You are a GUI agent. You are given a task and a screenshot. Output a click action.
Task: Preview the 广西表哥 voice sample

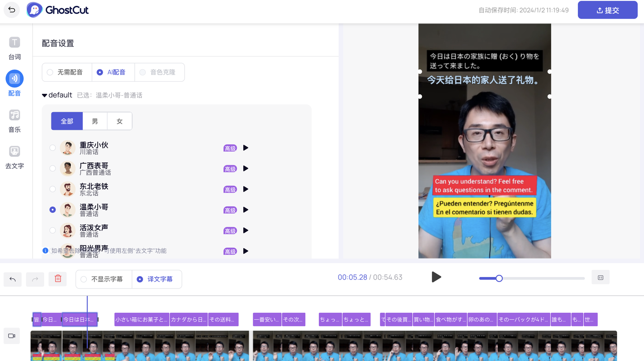pos(246,168)
